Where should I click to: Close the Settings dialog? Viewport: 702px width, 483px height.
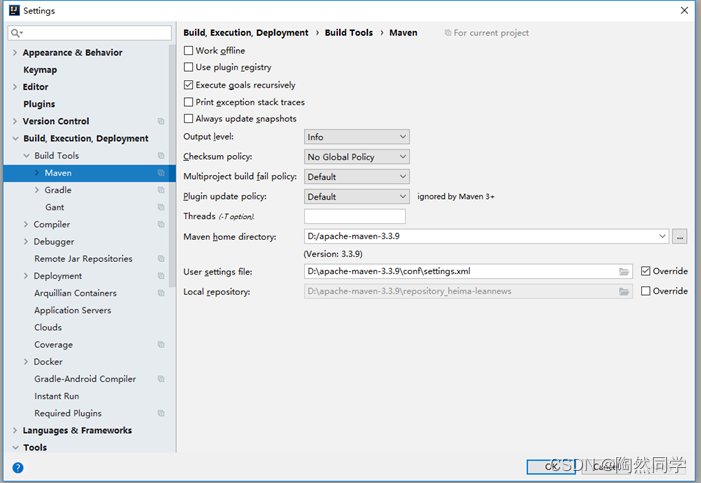(x=684, y=10)
